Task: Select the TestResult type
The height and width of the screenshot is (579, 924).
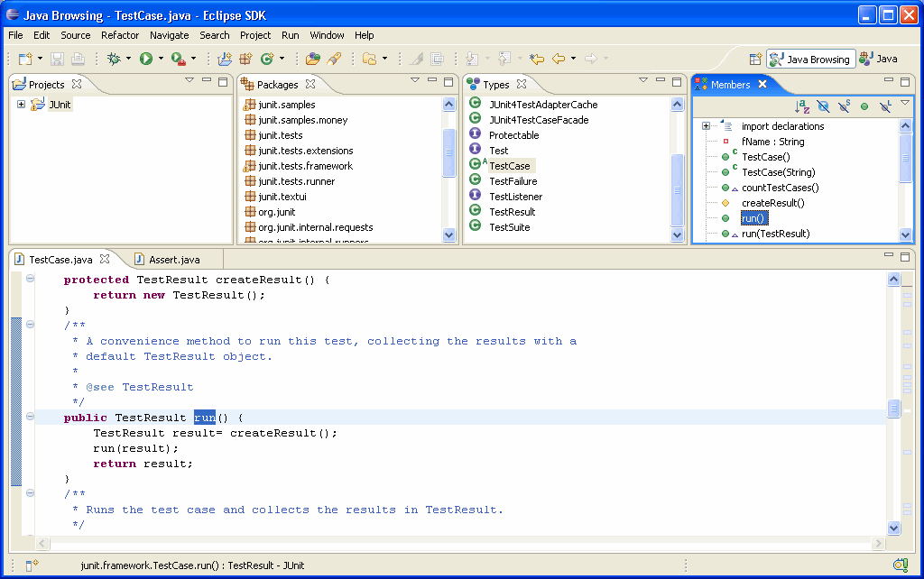Action: click(513, 212)
